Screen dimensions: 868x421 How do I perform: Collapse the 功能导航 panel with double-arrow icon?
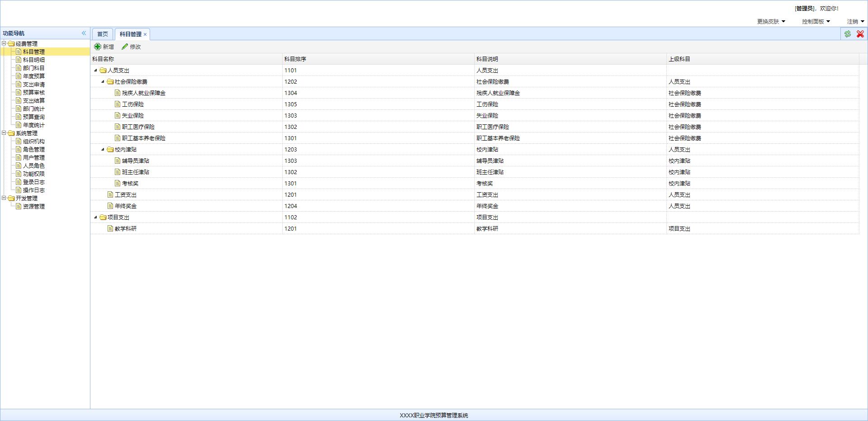pos(84,33)
